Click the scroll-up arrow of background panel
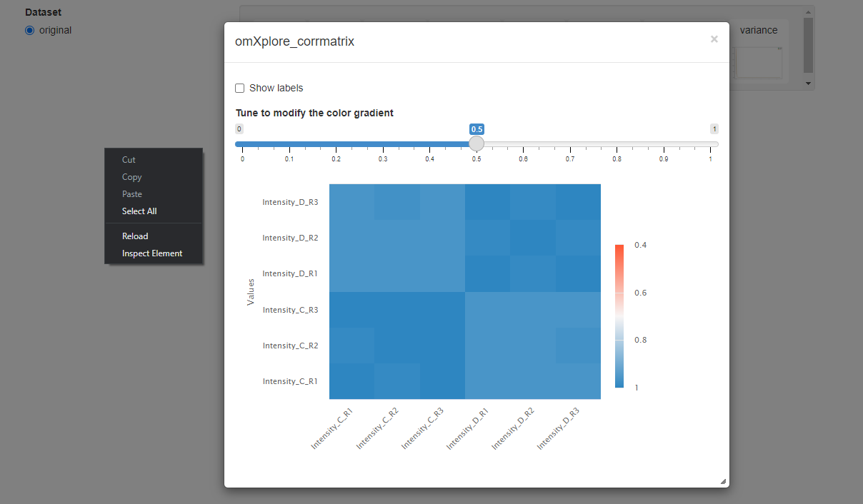This screenshot has height=504, width=863. [x=809, y=12]
